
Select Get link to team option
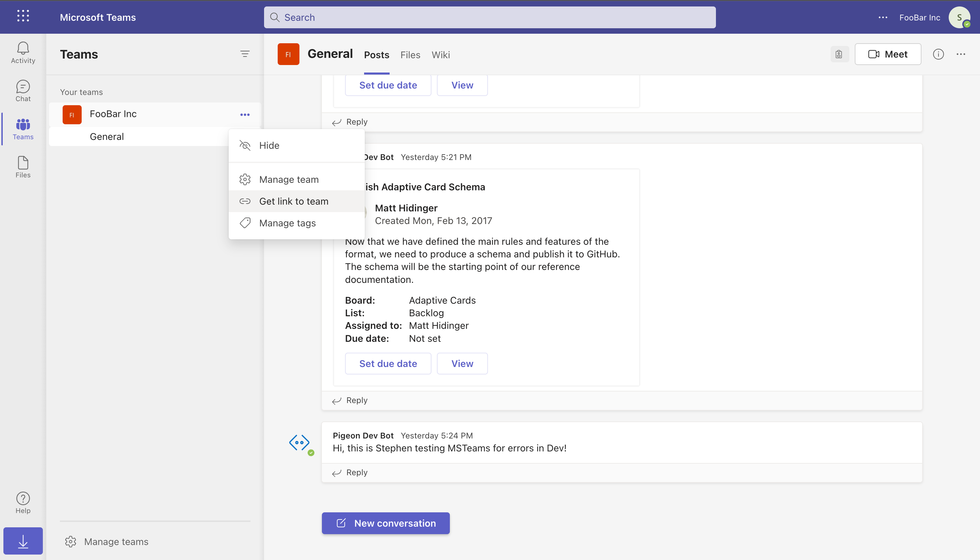coord(293,201)
